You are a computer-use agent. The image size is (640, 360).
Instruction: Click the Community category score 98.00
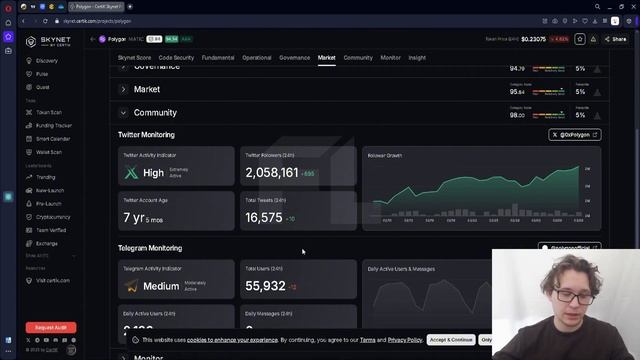[x=517, y=116]
